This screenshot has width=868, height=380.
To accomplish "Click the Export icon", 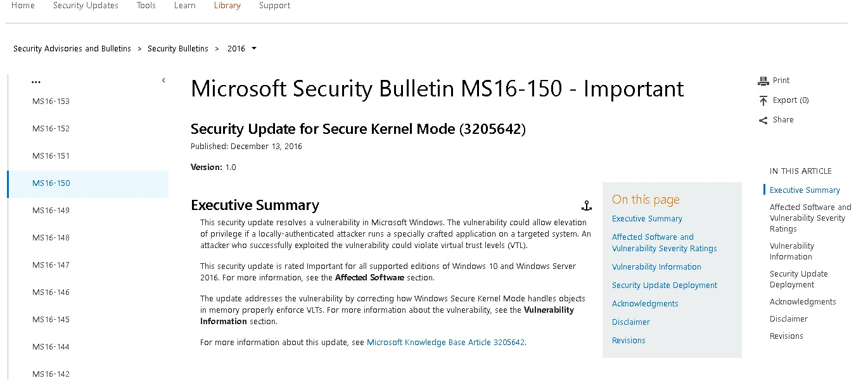I will 763,100.
